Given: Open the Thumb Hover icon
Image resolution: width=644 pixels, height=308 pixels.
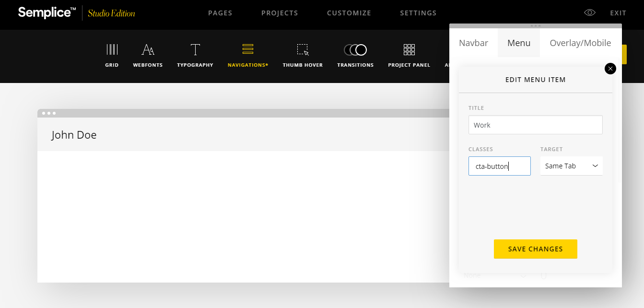Looking at the screenshot, I should pyautogui.click(x=303, y=50).
